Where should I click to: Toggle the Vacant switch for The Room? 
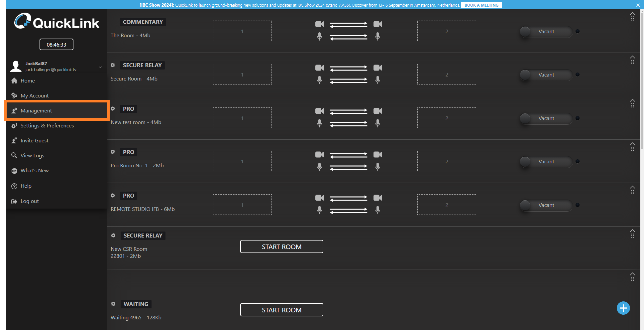click(545, 32)
